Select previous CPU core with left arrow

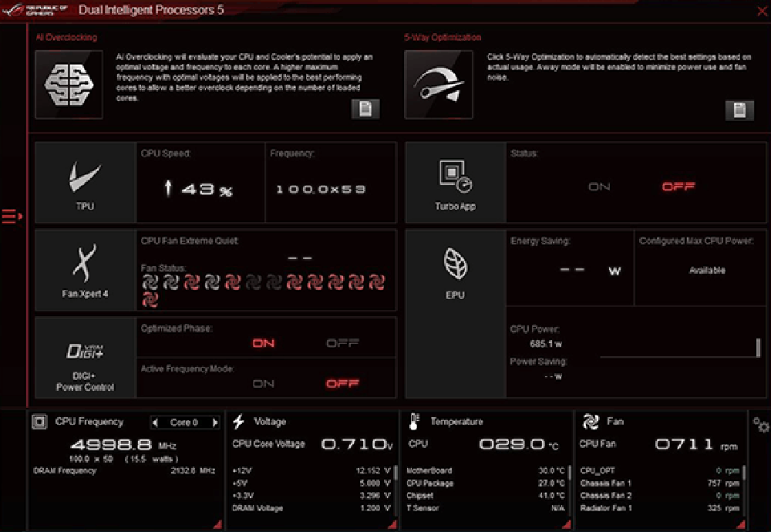coord(155,423)
